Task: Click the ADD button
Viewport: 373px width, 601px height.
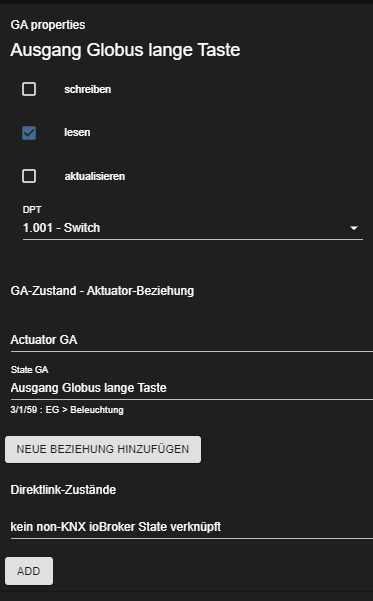Action: click(x=29, y=571)
